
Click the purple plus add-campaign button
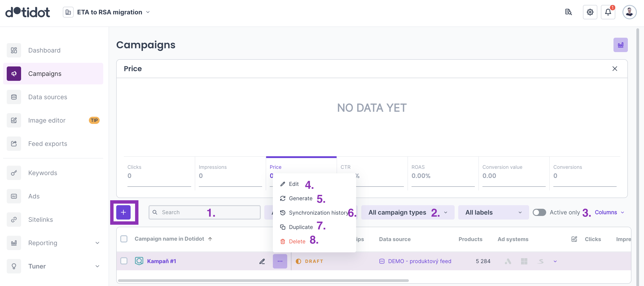123,212
